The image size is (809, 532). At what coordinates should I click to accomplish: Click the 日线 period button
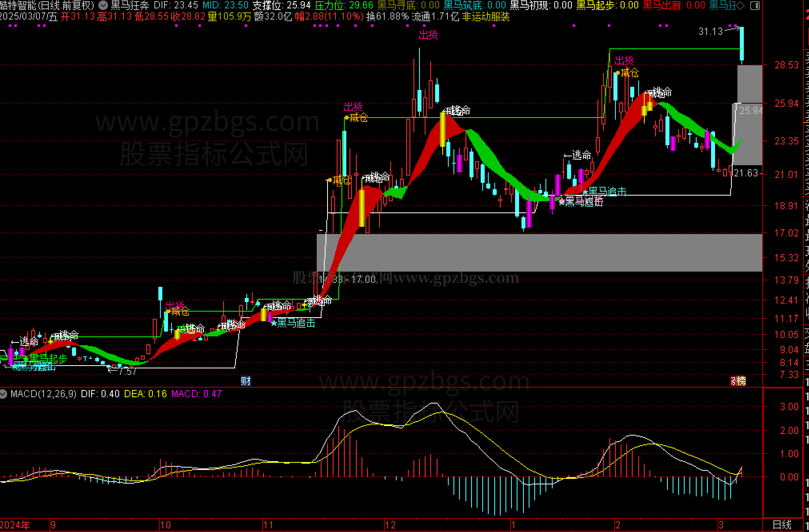tap(782, 524)
